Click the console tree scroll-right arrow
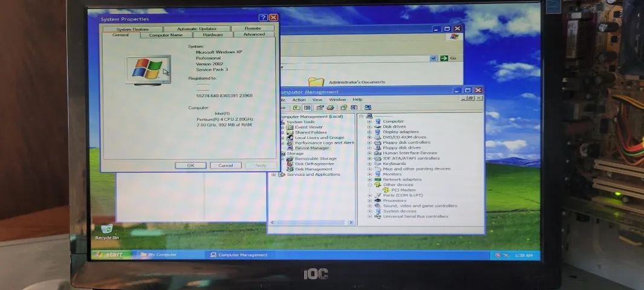 click(350, 223)
